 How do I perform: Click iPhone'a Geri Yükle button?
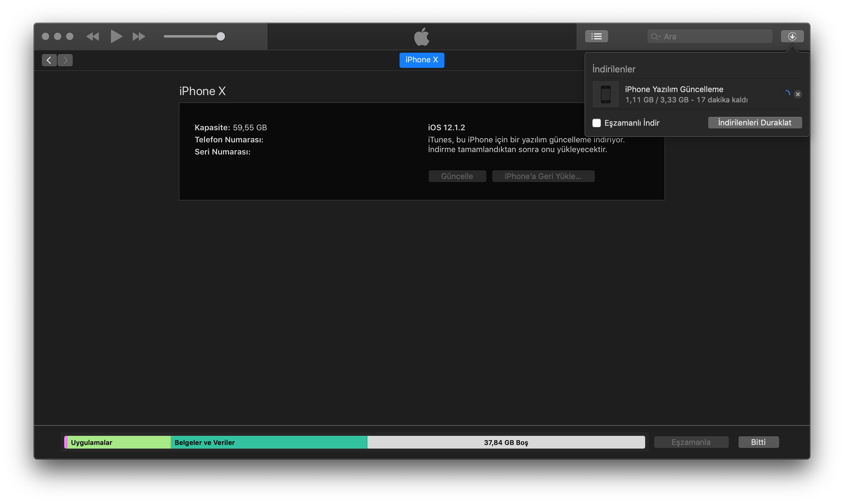click(x=543, y=176)
